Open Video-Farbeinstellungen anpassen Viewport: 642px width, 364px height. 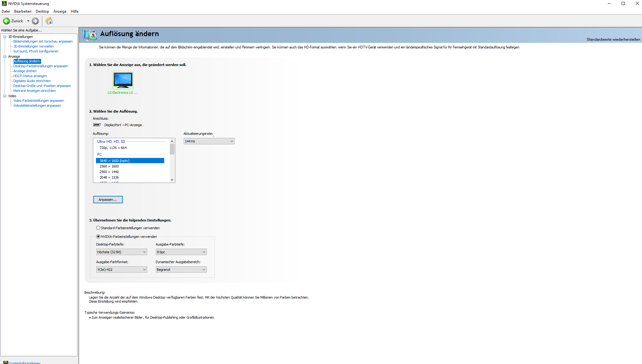[x=39, y=101]
